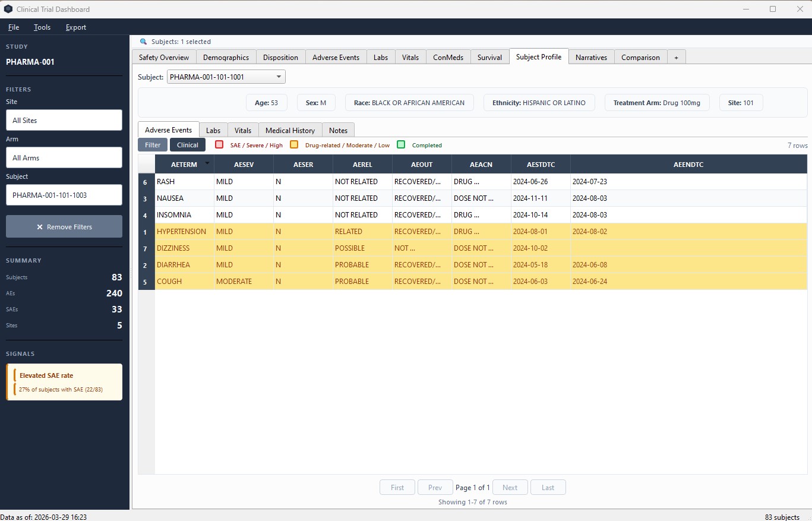
Task: Select the INSOMNIA adverse event cell
Action: click(185, 215)
